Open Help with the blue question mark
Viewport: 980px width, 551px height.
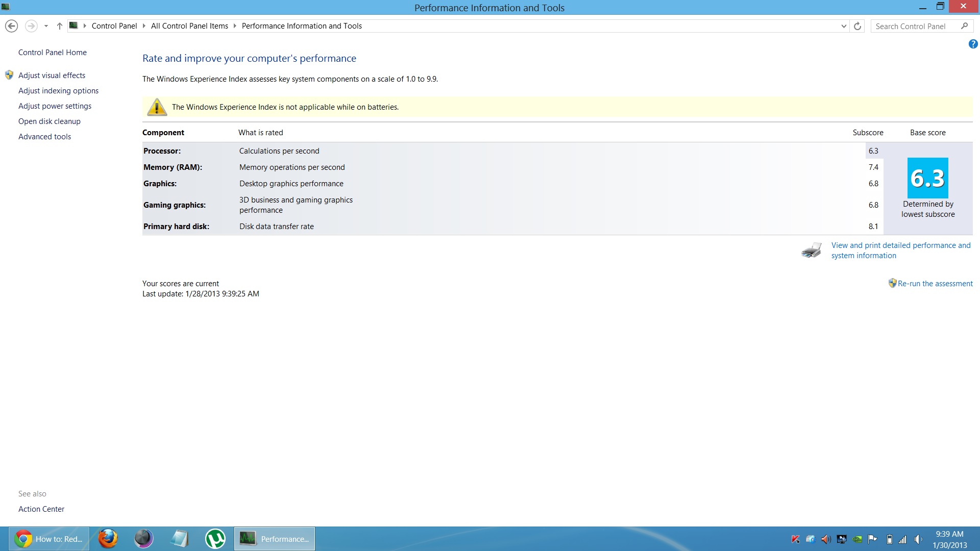coord(973,44)
